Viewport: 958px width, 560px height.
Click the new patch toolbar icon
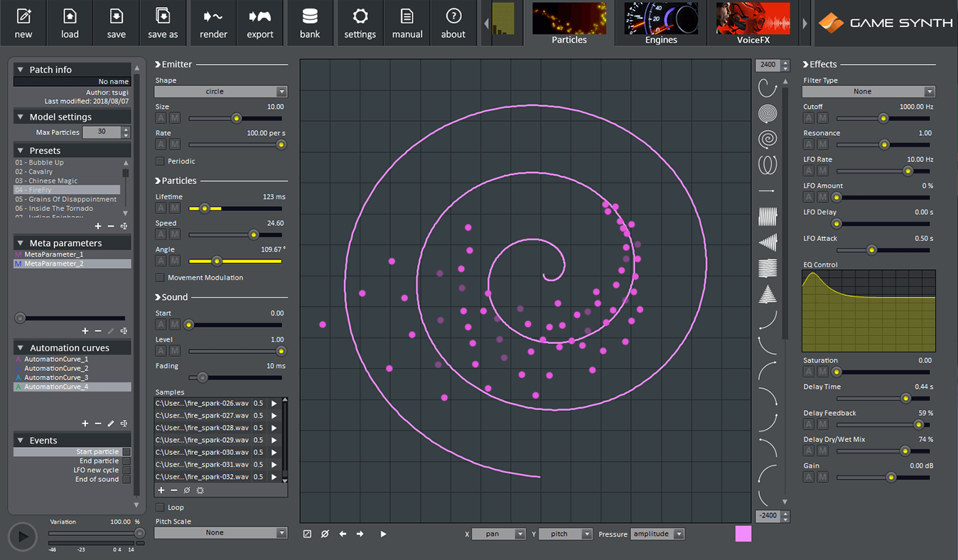point(23,16)
